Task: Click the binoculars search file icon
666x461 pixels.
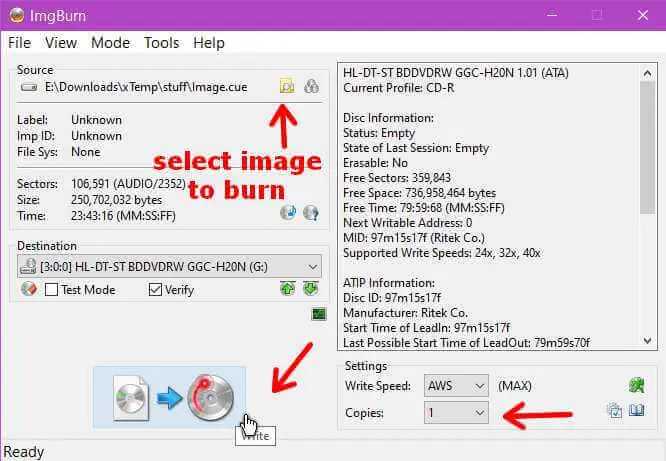Action: click(x=311, y=86)
